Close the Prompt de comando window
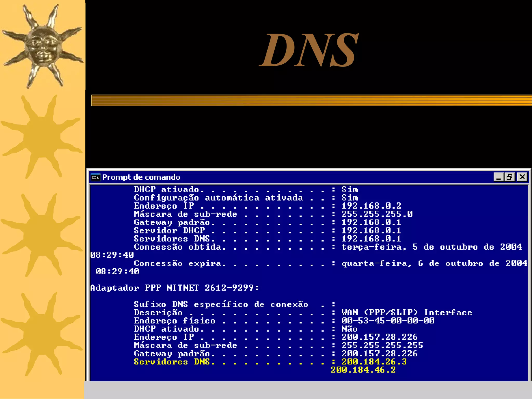 click(522, 177)
